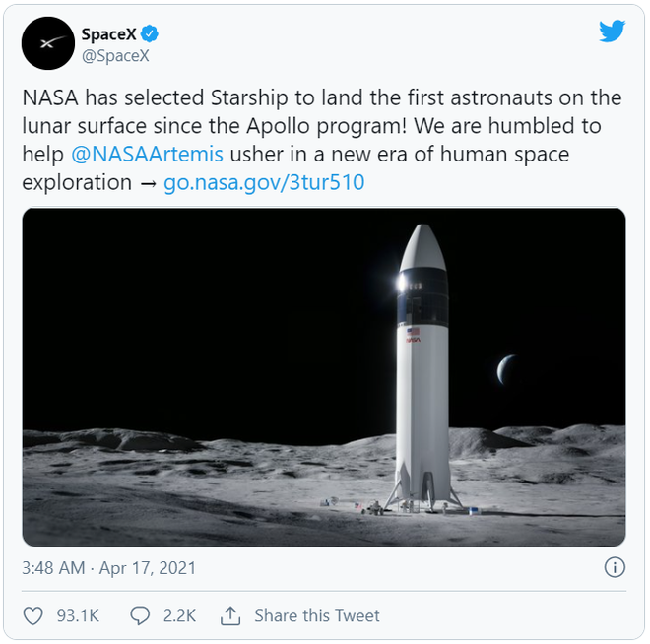Open the SpaceX profile avatar
650x644 pixels.
[x=48, y=43]
